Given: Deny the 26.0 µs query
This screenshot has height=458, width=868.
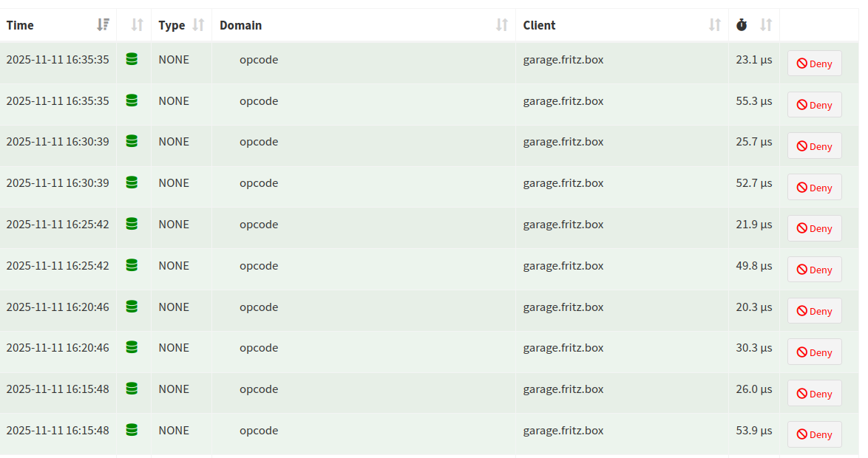Looking at the screenshot, I should point(814,394).
